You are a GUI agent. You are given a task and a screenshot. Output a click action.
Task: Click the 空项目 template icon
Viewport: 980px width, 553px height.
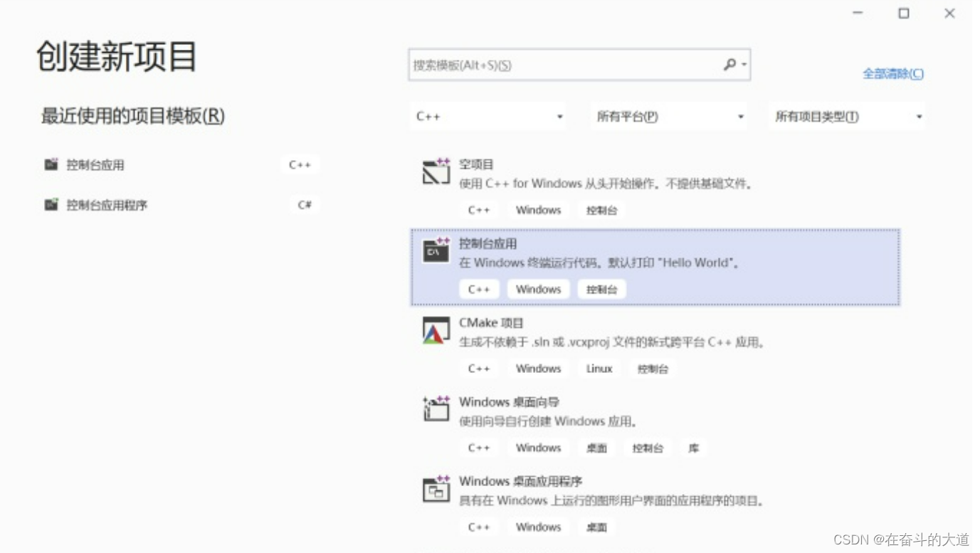coord(436,172)
